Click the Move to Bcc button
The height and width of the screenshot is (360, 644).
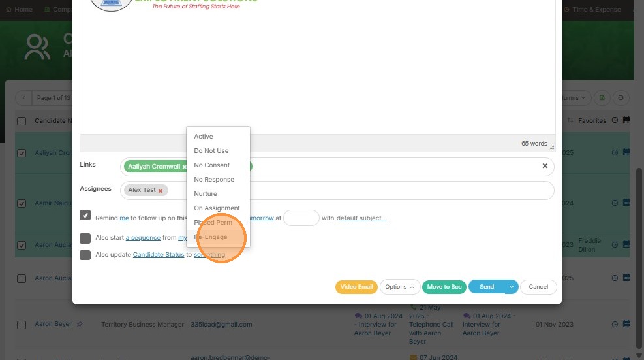click(x=444, y=287)
